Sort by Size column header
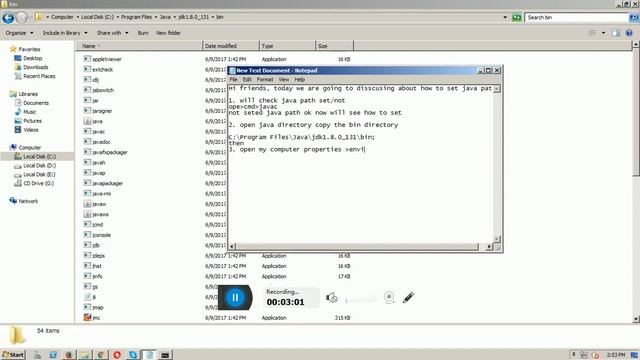 [334, 46]
